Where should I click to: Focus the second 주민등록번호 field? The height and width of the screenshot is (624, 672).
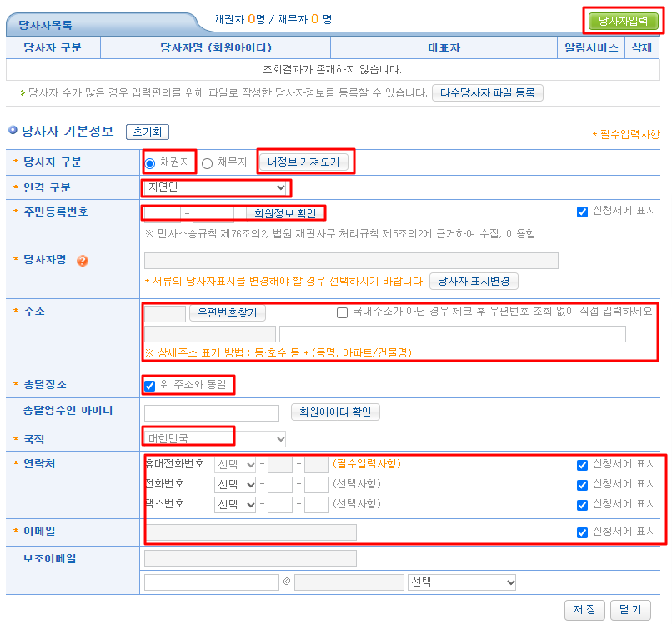213,214
